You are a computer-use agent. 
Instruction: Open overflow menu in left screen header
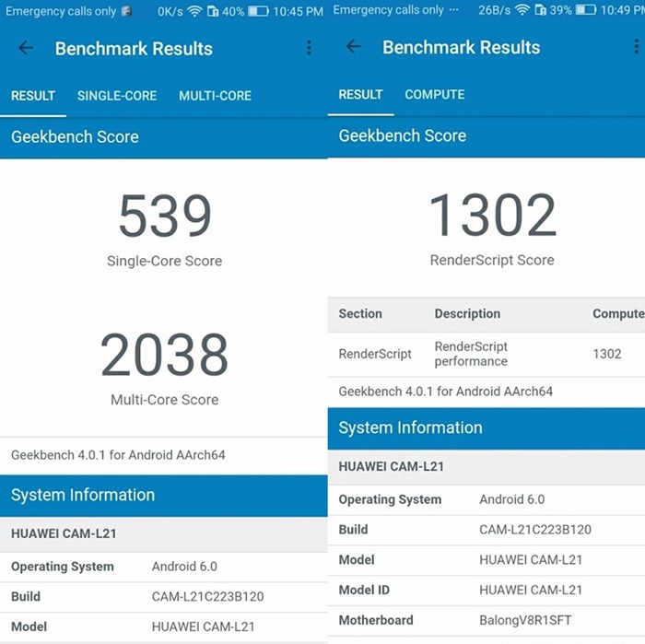point(309,48)
